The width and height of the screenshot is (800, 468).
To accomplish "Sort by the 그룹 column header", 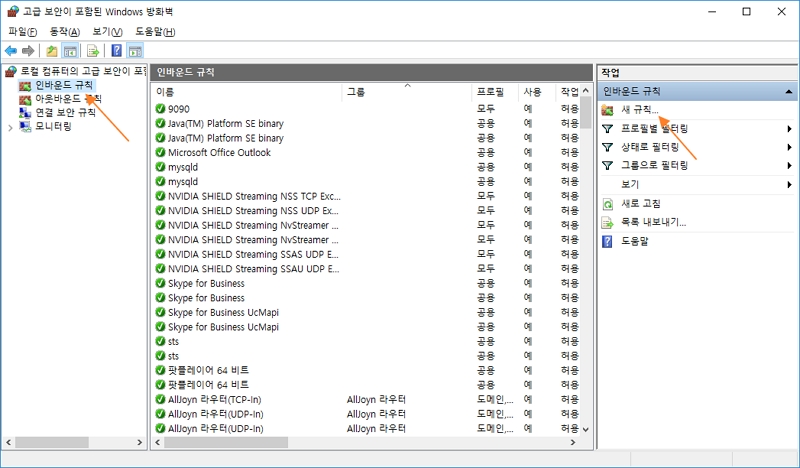I will (x=407, y=92).
